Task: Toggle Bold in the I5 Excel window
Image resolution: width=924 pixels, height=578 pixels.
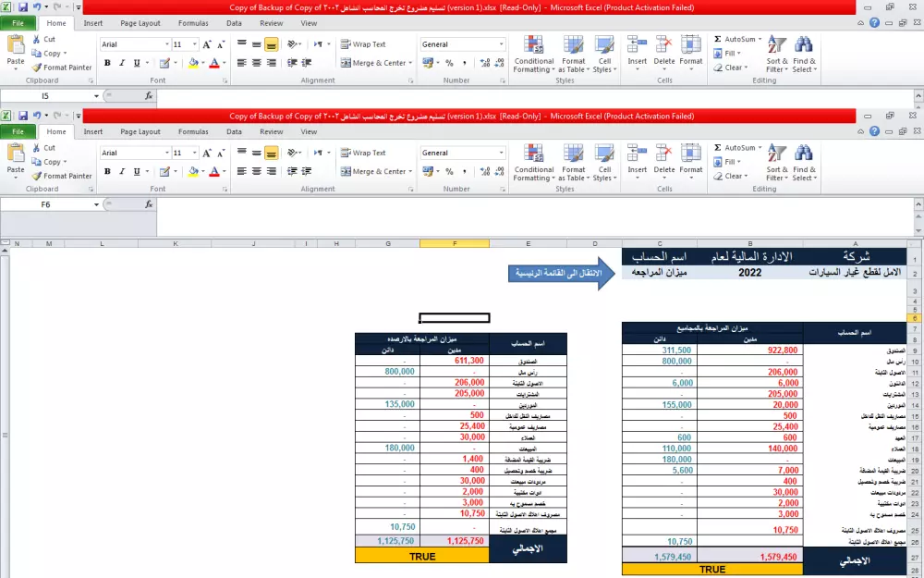Action: (x=107, y=63)
